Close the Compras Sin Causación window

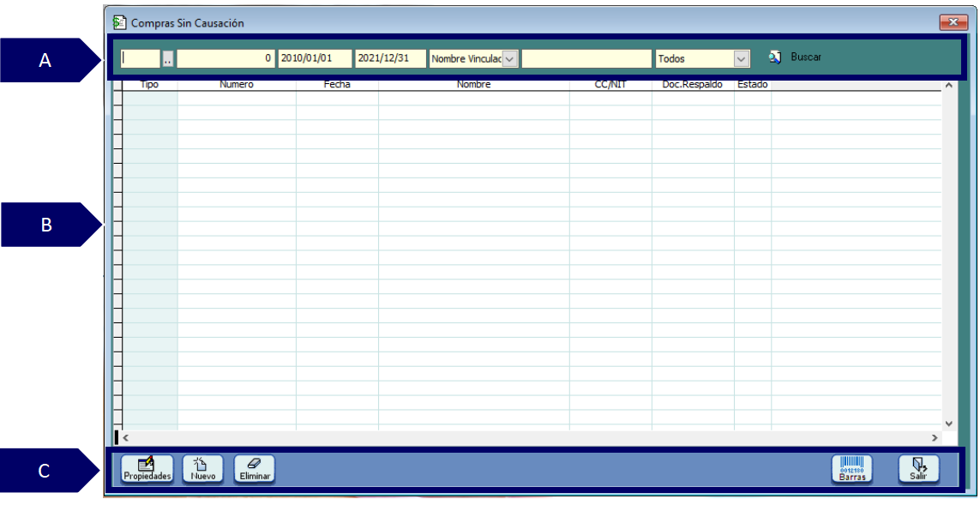[x=953, y=22]
